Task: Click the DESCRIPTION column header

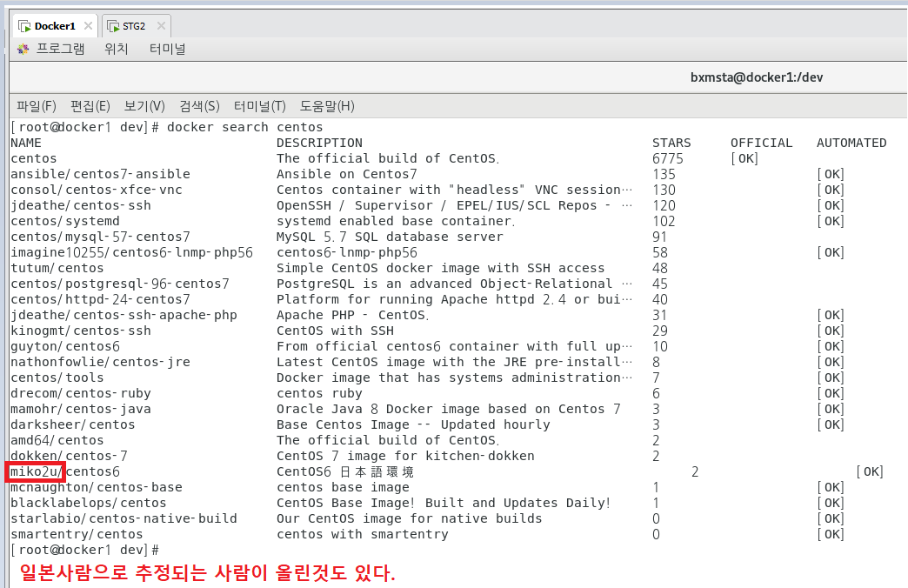Action: [x=319, y=144]
